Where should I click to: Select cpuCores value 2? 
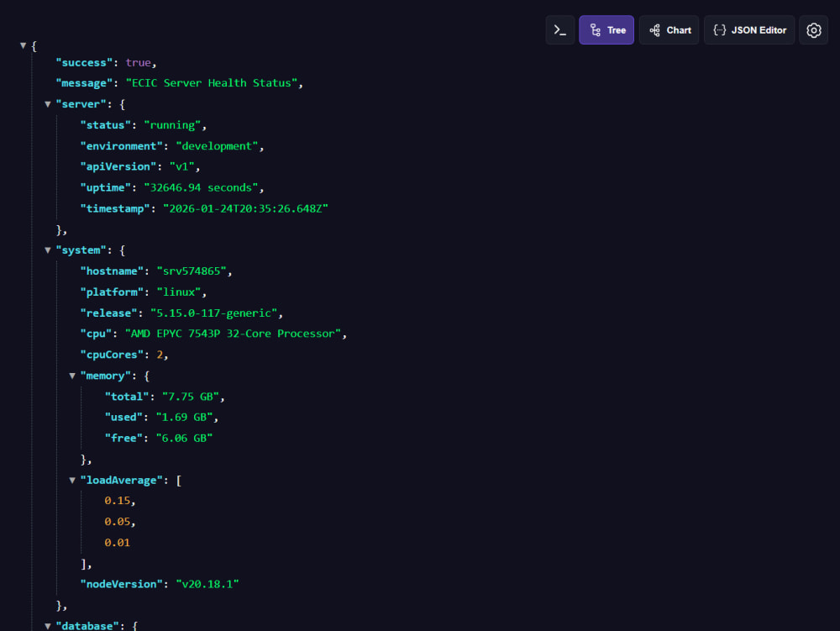pyautogui.click(x=160, y=355)
